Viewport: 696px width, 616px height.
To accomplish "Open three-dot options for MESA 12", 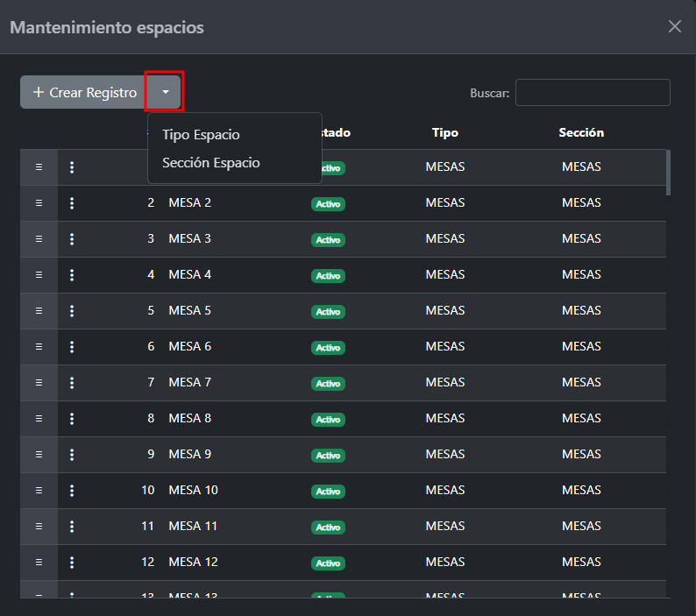I will pyautogui.click(x=72, y=563).
